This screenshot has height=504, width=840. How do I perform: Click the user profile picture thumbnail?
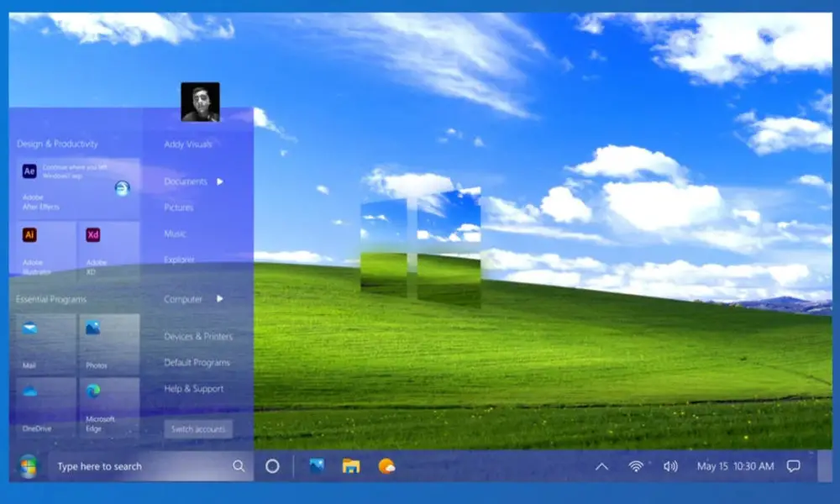[x=201, y=102]
